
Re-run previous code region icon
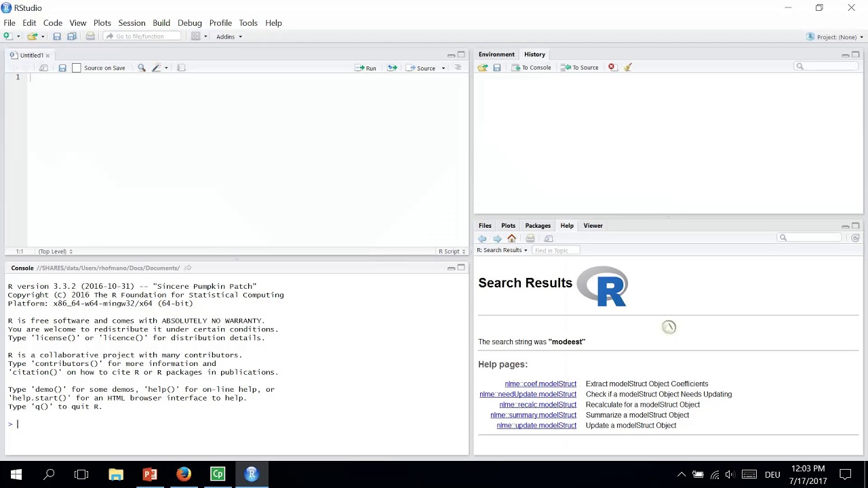(x=392, y=68)
